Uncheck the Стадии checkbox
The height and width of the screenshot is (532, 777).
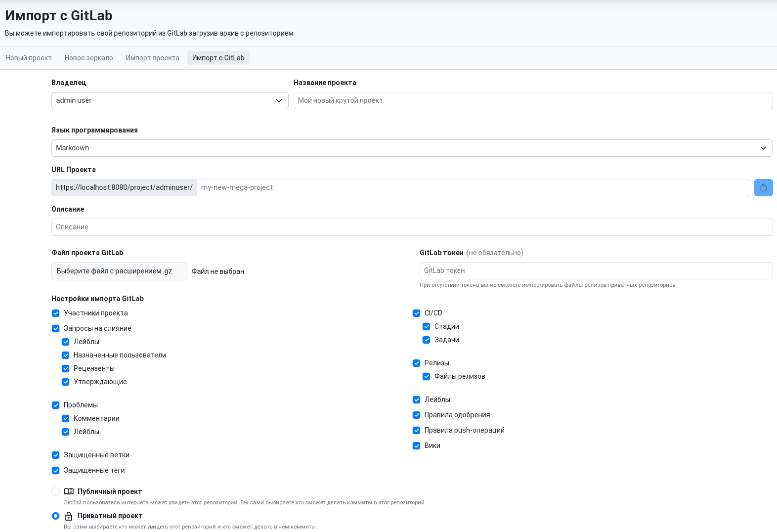(x=427, y=326)
